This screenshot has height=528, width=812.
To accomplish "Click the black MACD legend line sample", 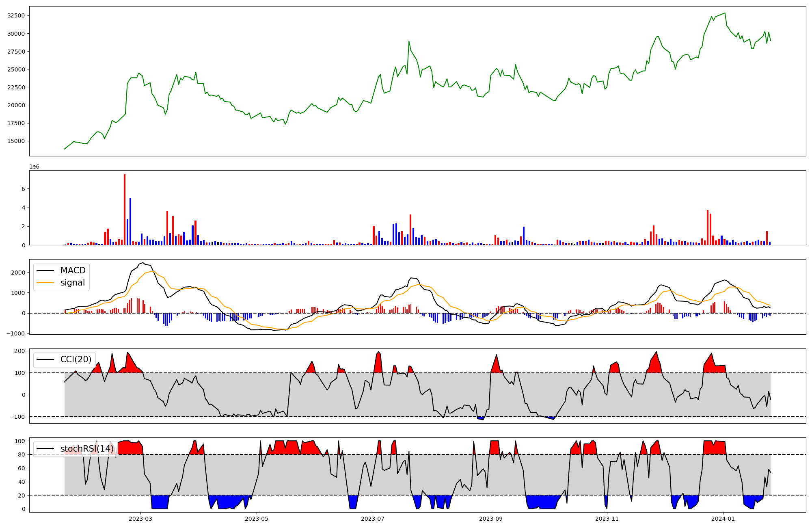I will (x=45, y=270).
